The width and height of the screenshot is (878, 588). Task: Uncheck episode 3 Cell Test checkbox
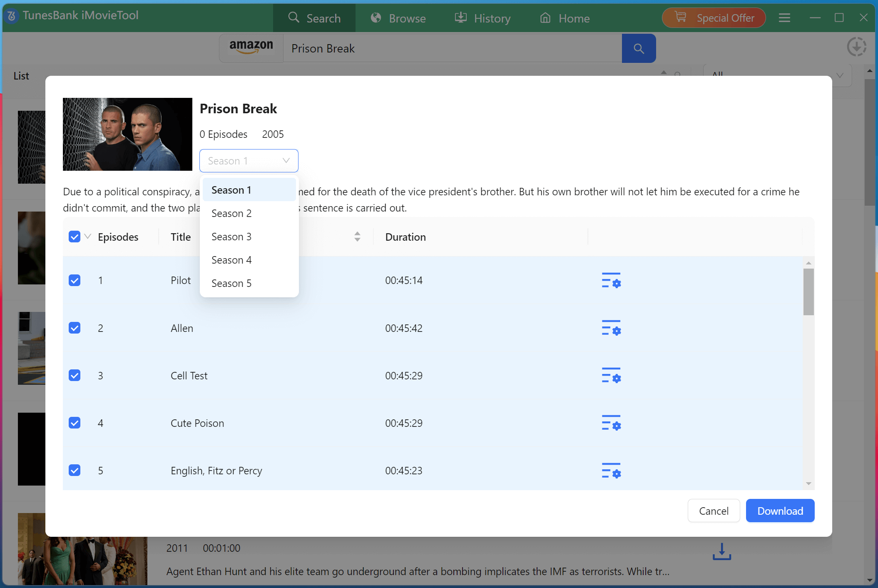[x=75, y=375]
